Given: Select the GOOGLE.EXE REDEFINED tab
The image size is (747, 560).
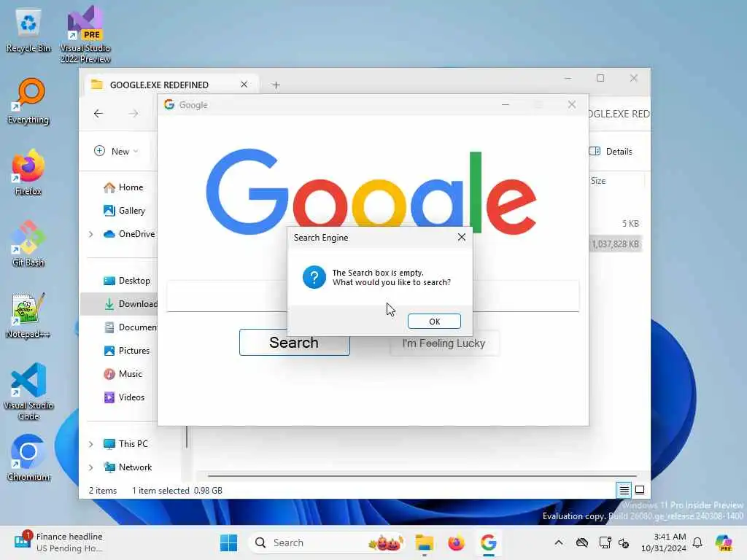Looking at the screenshot, I should click(x=159, y=85).
